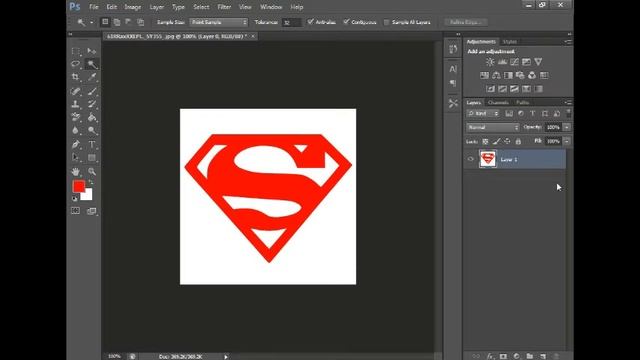Add Invert adjustment
This screenshot has height=360, width=640.
[490, 89]
